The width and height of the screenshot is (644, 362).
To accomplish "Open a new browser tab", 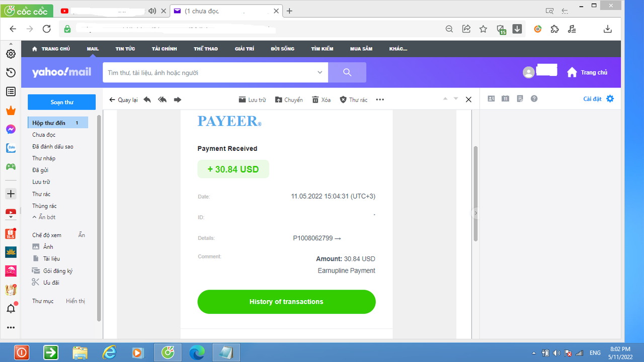I will [289, 11].
